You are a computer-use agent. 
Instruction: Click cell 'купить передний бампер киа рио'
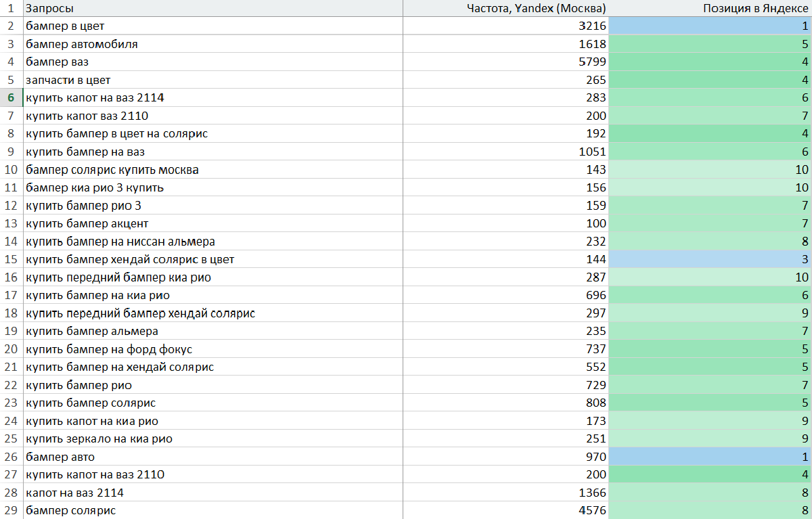pyautogui.click(x=213, y=277)
